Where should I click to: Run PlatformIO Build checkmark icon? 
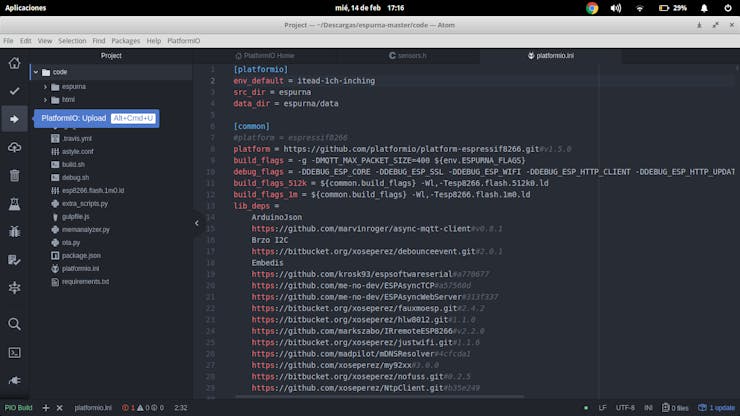[x=14, y=91]
